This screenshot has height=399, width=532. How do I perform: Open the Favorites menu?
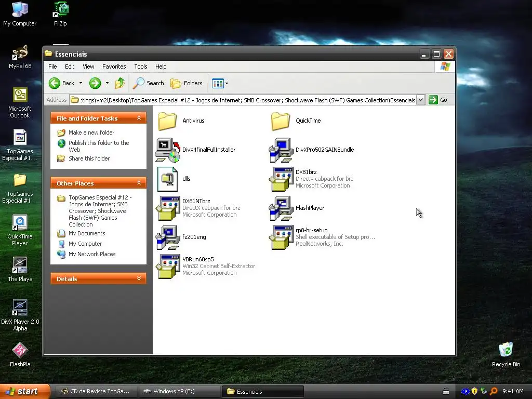pyautogui.click(x=114, y=66)
